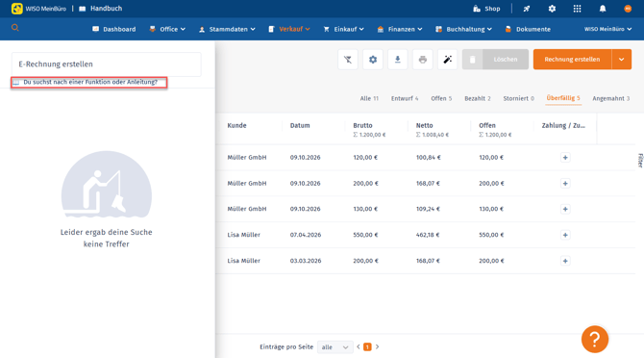This screenshot has height=358, width=644.
Task: Sort by Offen column header
Action: click(487, 126)
